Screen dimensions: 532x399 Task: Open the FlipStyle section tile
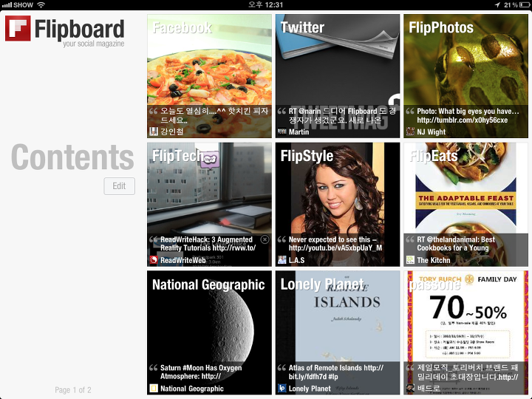coord(338,204)
